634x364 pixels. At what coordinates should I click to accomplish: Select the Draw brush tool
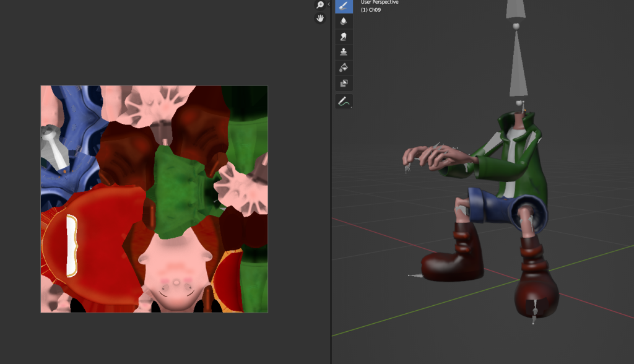[x=344, y=6]
